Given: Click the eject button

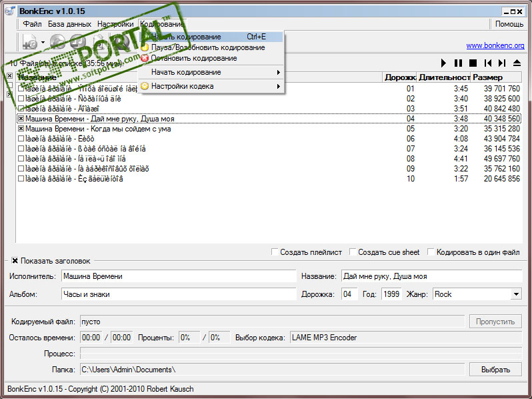Looking at the screenshot, I should (x=517, y=63).
